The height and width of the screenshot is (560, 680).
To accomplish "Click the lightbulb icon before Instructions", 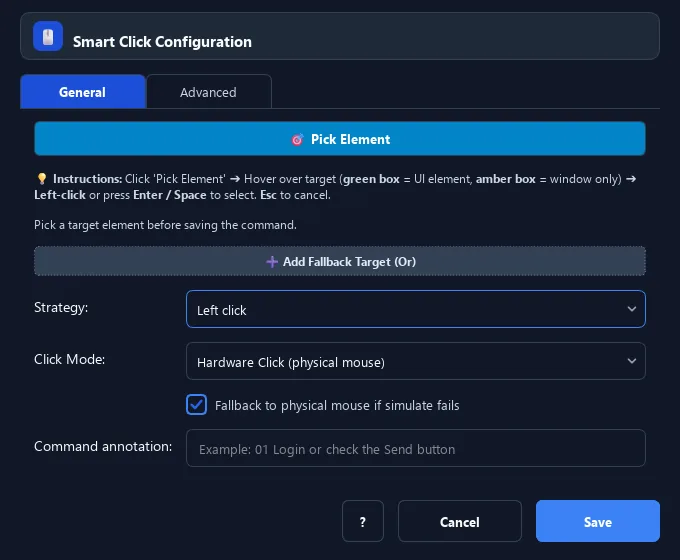I will [42, 179].
